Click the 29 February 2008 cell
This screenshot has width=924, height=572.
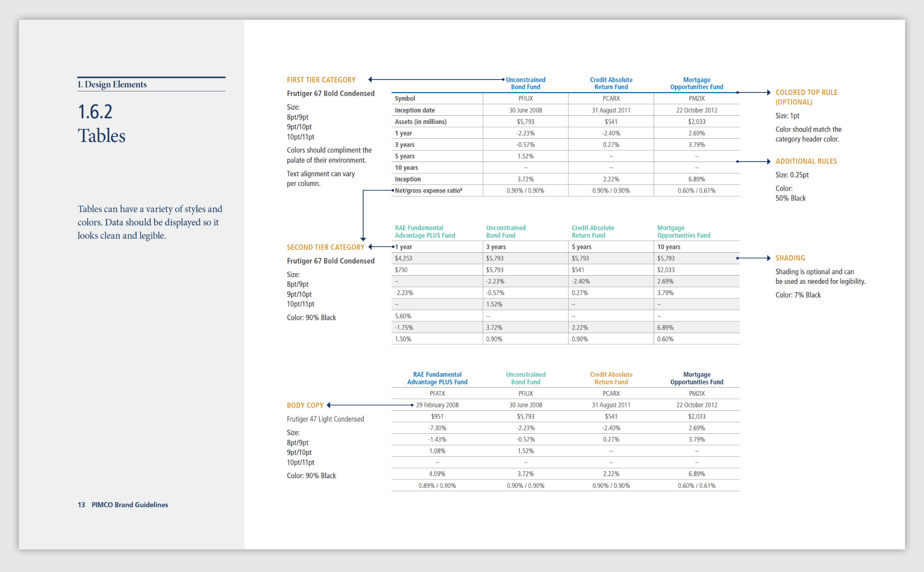[437, 405]
